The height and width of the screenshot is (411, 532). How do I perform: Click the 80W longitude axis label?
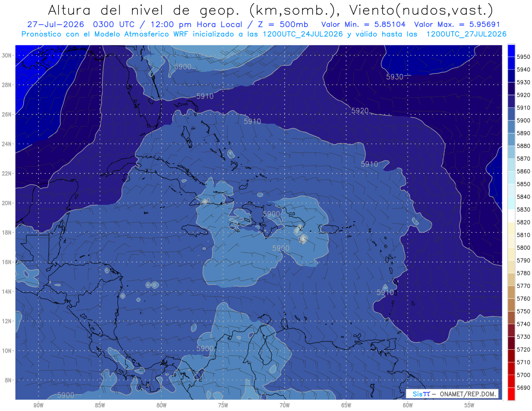pyautogui.click(x=161, y=405)
